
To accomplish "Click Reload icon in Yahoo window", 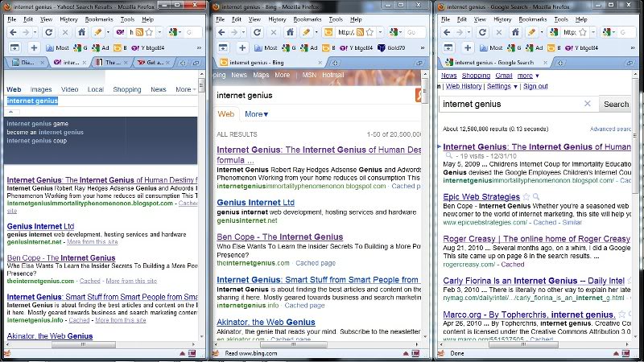I will pyautogui.click(x=48, y=32).
